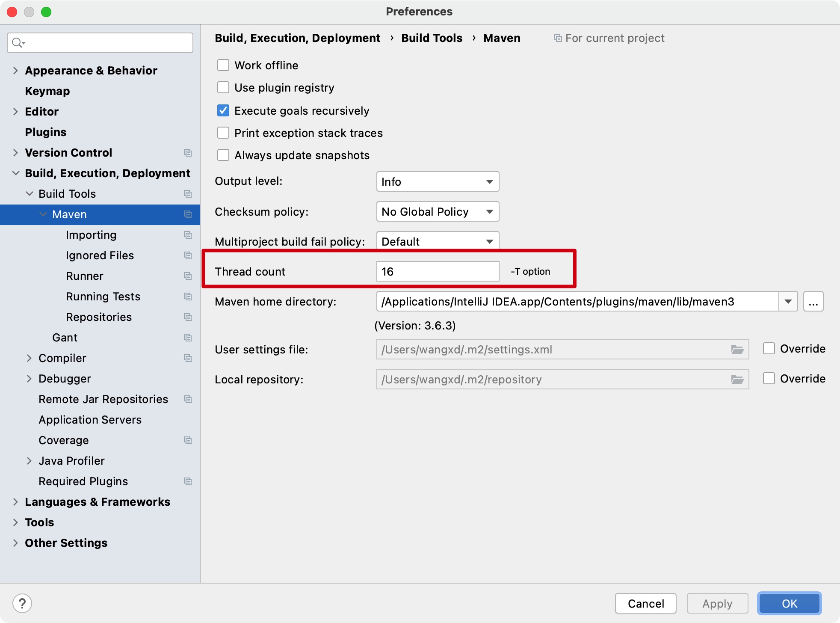
Task: Click folder icon in Local repository field
Action: click(737, 380)
